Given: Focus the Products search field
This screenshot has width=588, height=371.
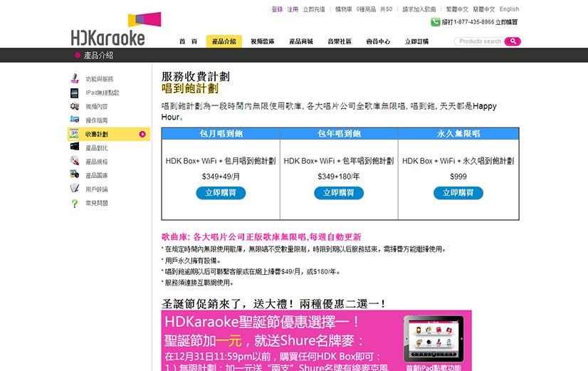Looking at the screenshot, I should [x=480, y=41].
